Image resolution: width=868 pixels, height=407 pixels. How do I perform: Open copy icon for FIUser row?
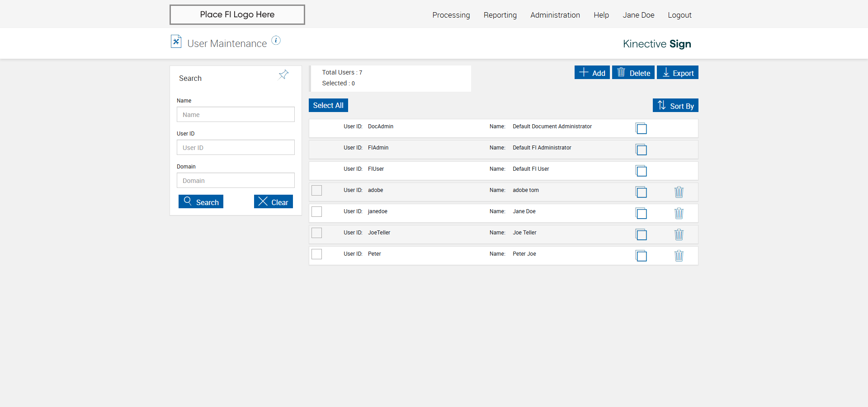pos(641,171)
